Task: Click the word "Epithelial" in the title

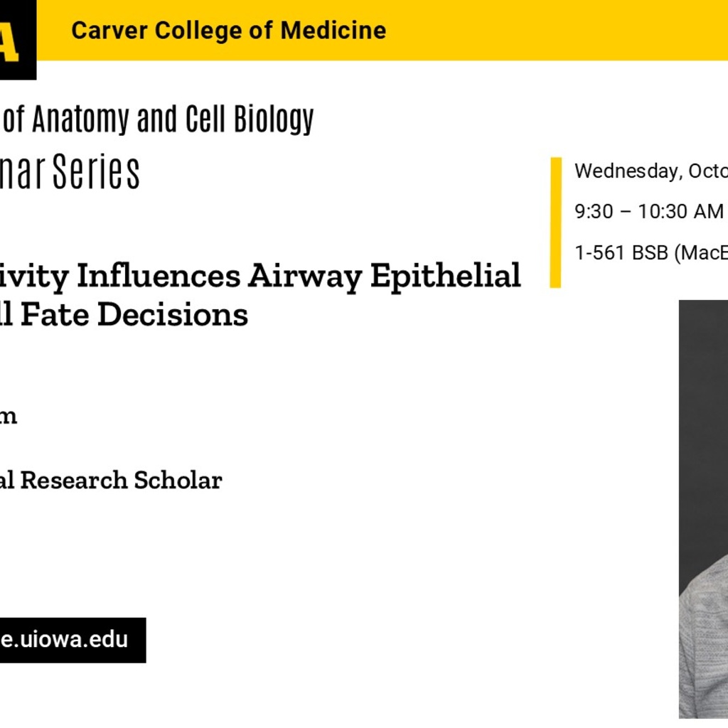Action: (445, 276)
